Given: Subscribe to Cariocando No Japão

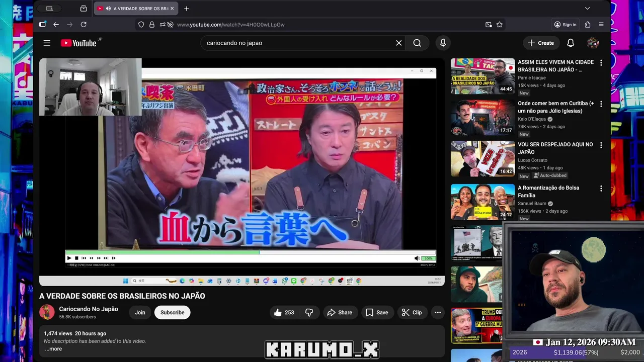Looking at the screenshot, I should click(x=172, y=312).
